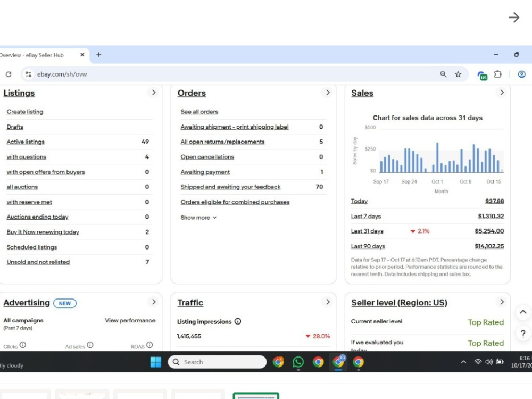The height and width of the screenshot is (399, 532).
Task: Open listings with questions
Action: (26, 157)
